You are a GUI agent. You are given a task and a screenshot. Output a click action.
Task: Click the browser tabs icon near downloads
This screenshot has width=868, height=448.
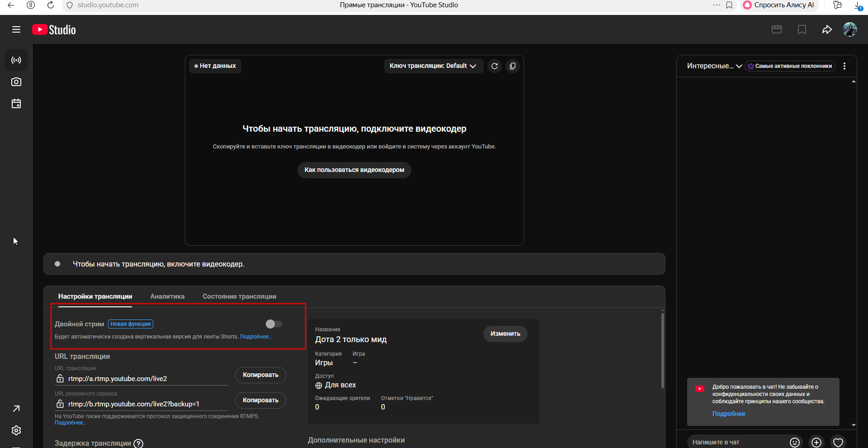click(x=837, y=5)
